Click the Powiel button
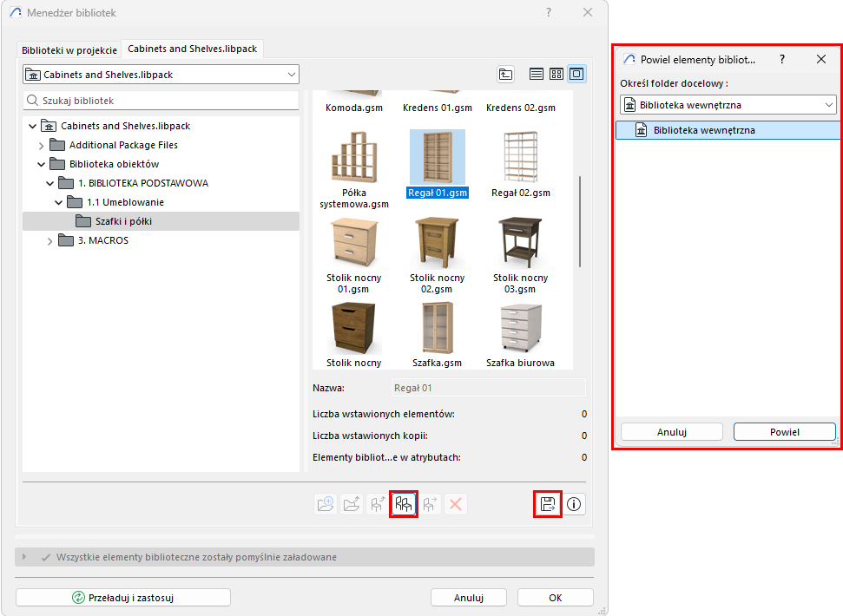The image size is (843, 616). point(785,432)
